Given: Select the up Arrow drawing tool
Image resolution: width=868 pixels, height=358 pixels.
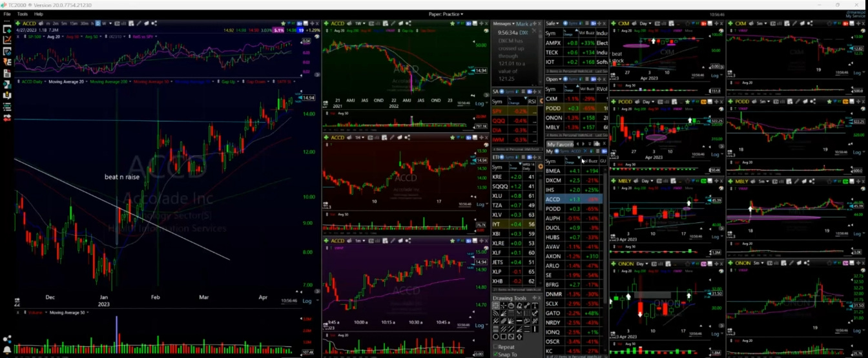Looking at the screenshot, I should point(519,337).
